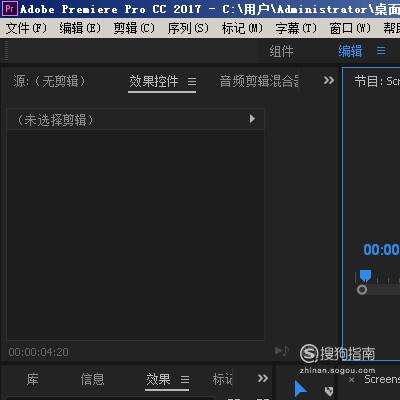Open the 文件(F) menu

pos(26,28)
